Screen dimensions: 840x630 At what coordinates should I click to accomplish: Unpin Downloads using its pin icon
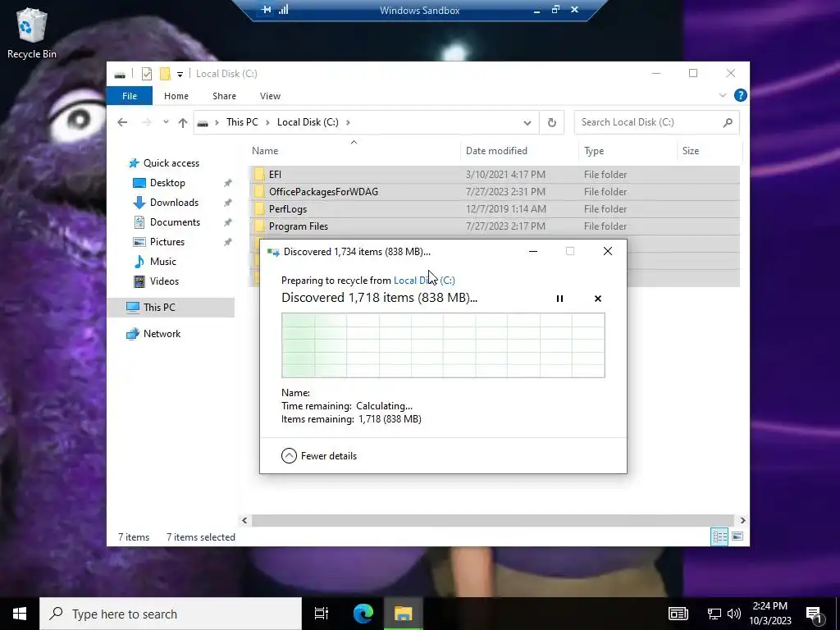(228, 203)
